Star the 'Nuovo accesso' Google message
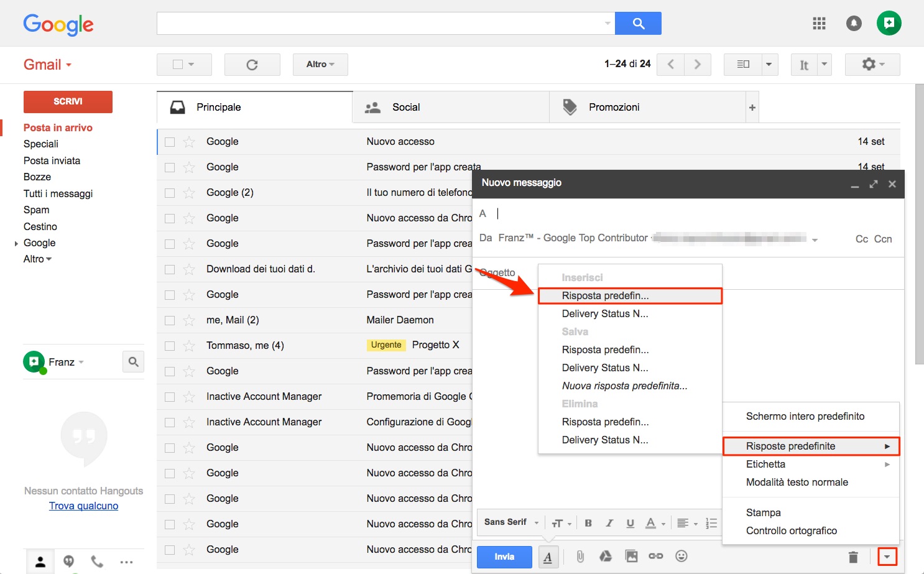Screen dimensions: 924x574 (190, 142)
